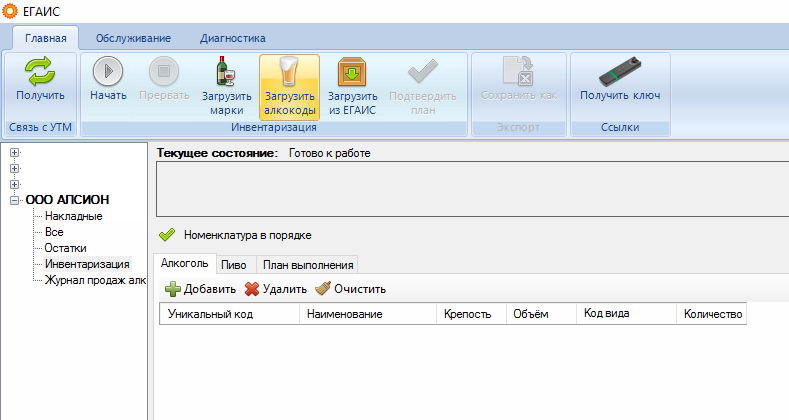Click inside the status message box
This screenshot has height=420, width=789.
coord(472,189)
